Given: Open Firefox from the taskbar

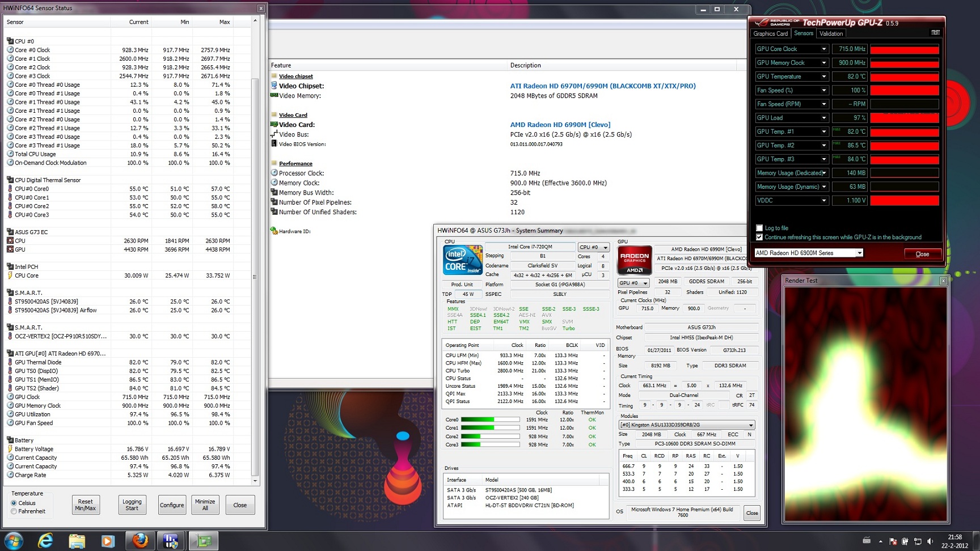Looking at the screenshot, I should click(140, 541).
